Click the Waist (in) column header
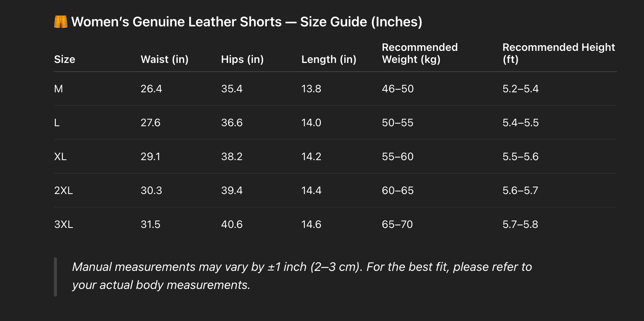Image resolution: width=644 pixels, height=321 pixels. [x=164, y=59]
